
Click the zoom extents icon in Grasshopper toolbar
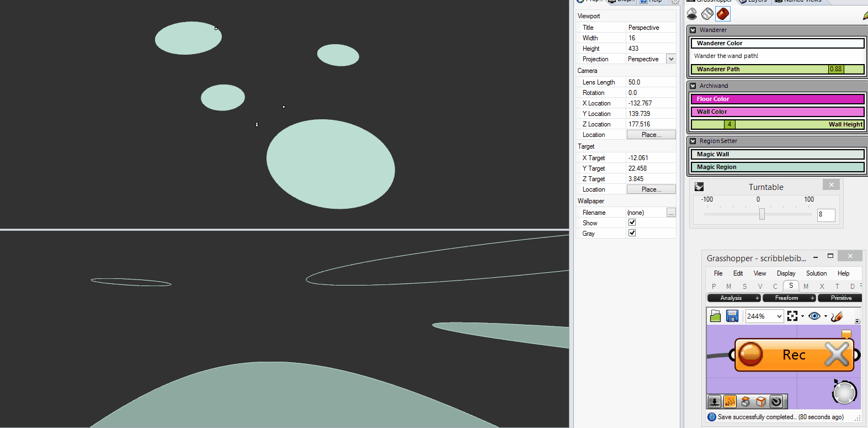click(792, 316)
